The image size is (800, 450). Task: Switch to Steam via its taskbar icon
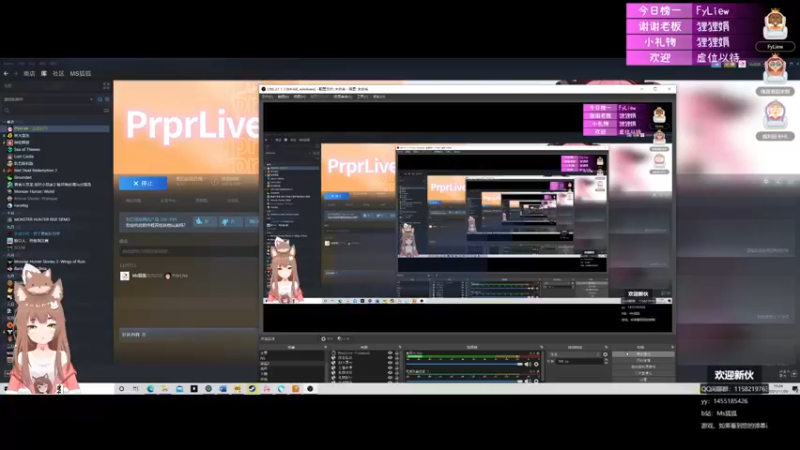click(x=252, y=389)
